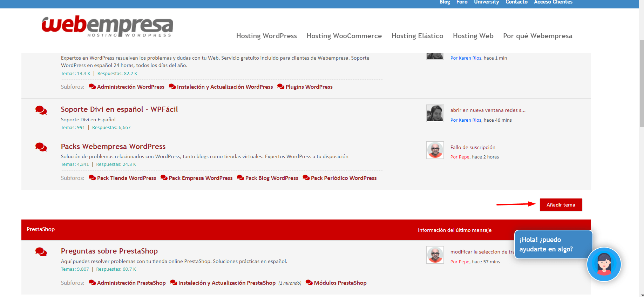Click bubble icon before Pack Empresa WordPress
The width and height of the screenshot is (644, 297).
(x=164, y=178)
